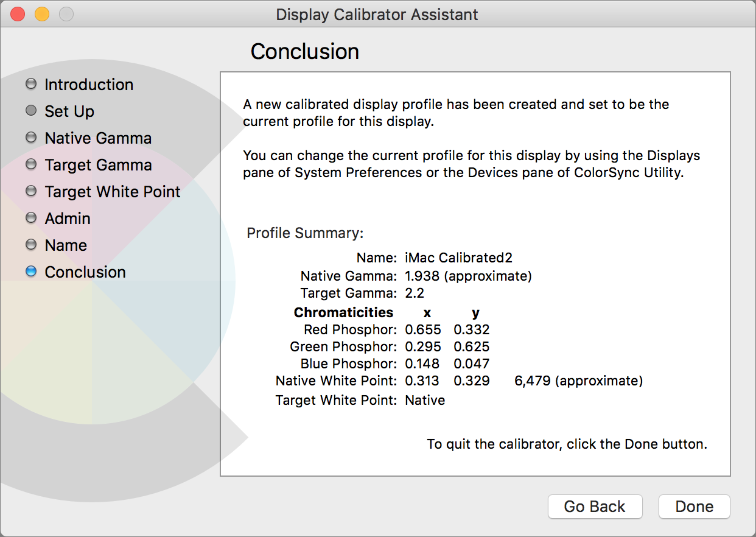This screenshot has height=537, width=756.
Task: Click Native White Point y value "0.329"
Action: coord(472,381)
